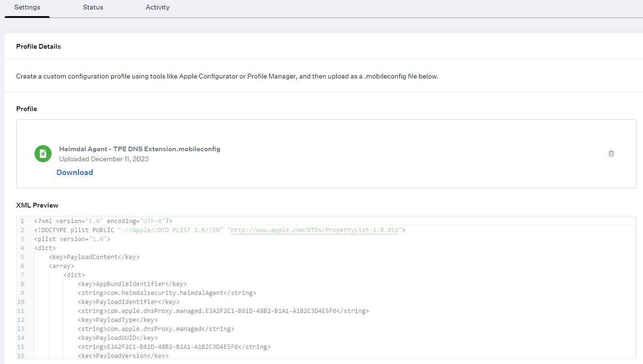Click the AppBundleIdentifier key line
The height and width of the screenshot is (364, 643).
click(x=132, y=284)
